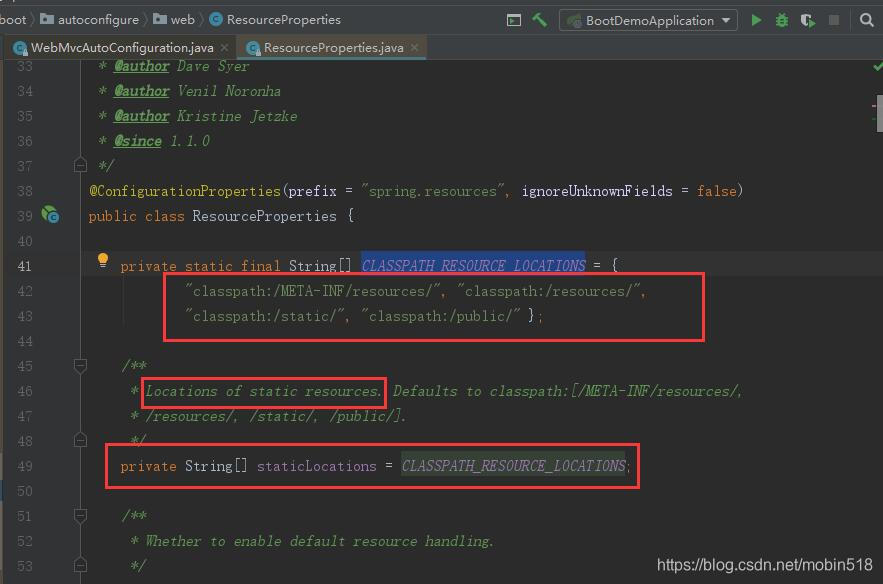
Task: Toggle fold marker at line 48
Action: 81,440
